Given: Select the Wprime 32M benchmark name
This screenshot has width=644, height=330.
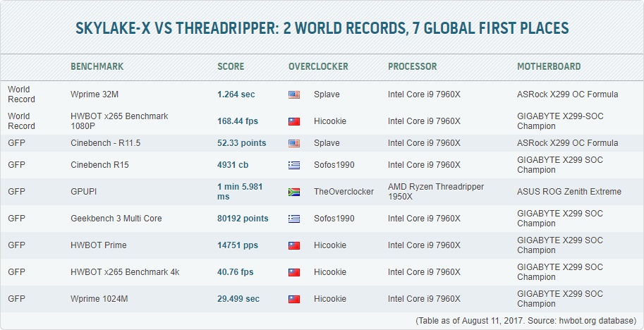Looking at the screenshot, I should (x=95, y=94).
